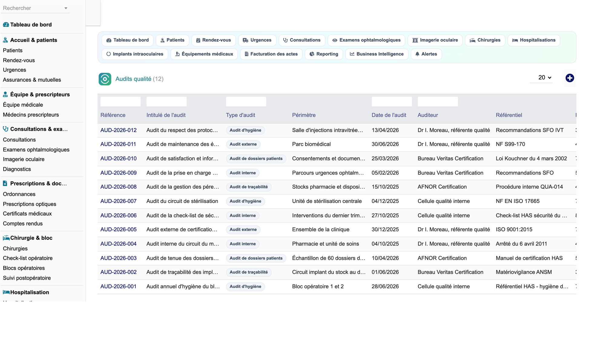Open the Alertes tab
The height and width of the screenshot is (364, 589).
click(426, 54)
